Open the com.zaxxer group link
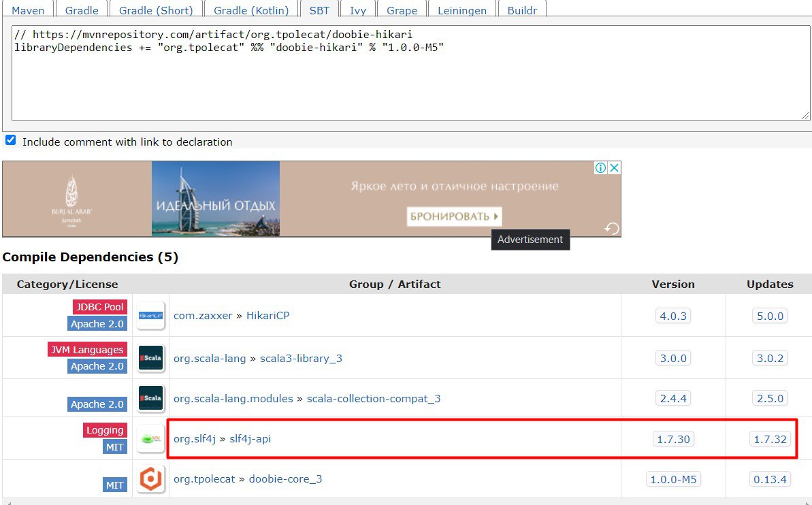 pyautogui.click(x=202, y=315)
